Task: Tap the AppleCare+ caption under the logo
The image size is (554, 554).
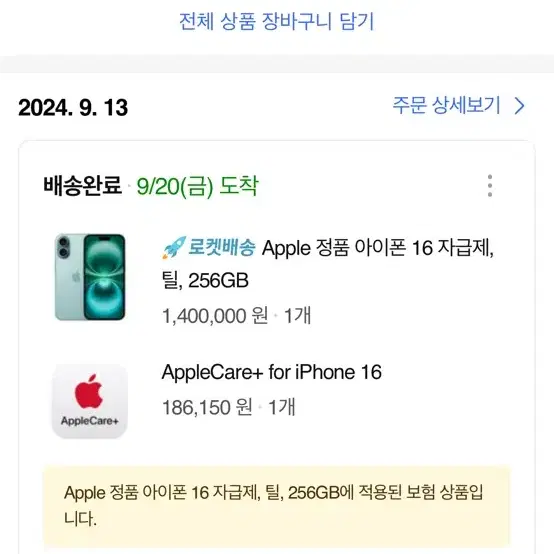Action: coord(90,421)
